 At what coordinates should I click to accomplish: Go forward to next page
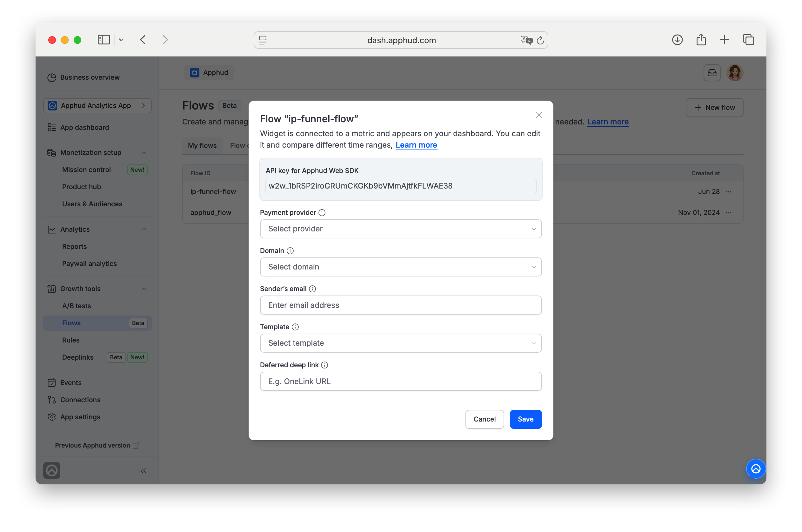click(165, 40)
